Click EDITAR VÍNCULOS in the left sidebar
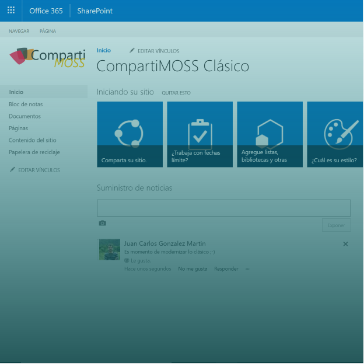Image resolution: width=364 pixels, height=364 pixels. pyautogui.click(x=39, y=170)
